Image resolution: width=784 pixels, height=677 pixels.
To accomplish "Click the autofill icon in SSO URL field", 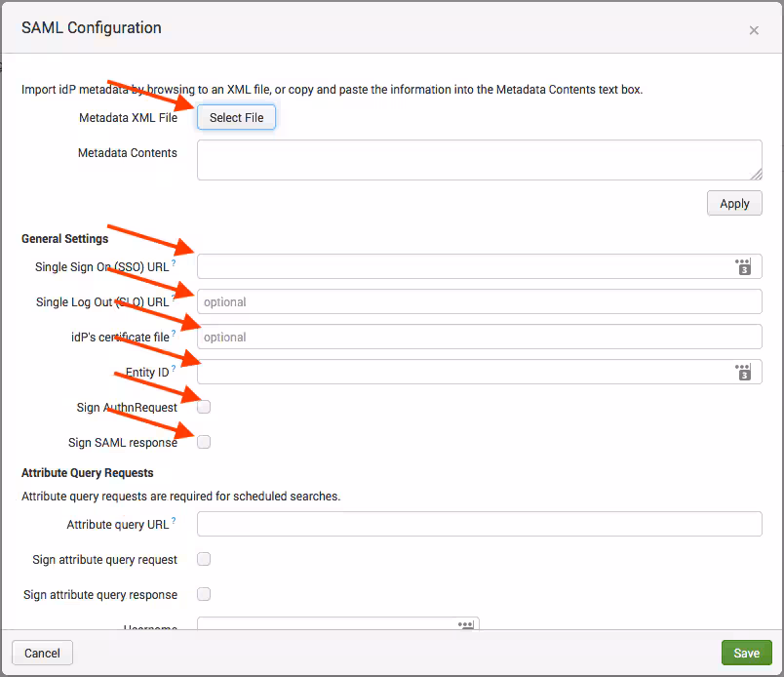I will coord(743,265).
